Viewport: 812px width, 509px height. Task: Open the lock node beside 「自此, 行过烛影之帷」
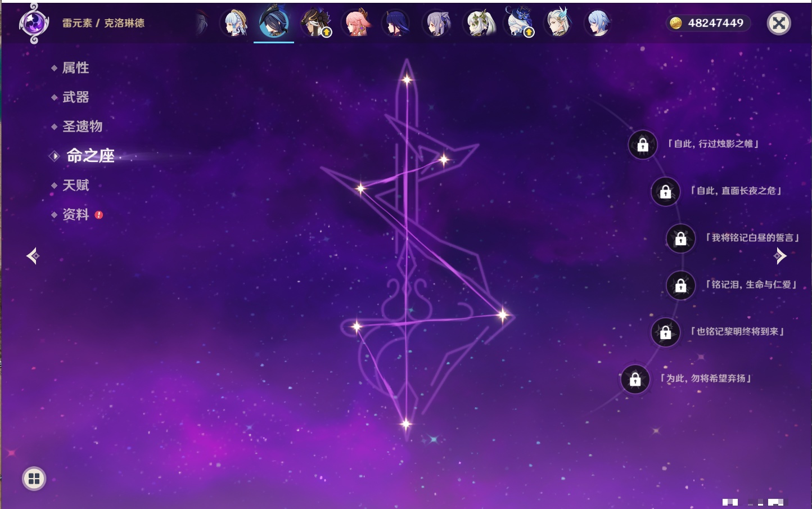point(643,145)
